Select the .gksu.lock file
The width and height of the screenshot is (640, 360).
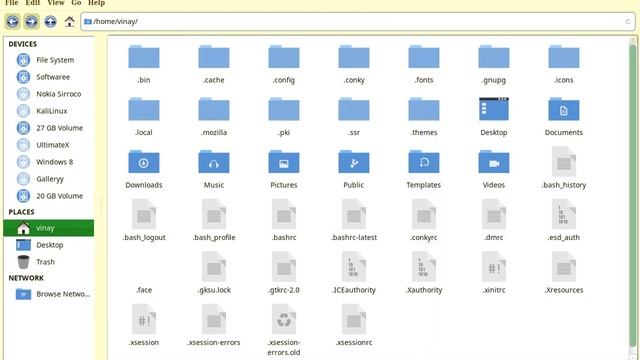[214, 267]
